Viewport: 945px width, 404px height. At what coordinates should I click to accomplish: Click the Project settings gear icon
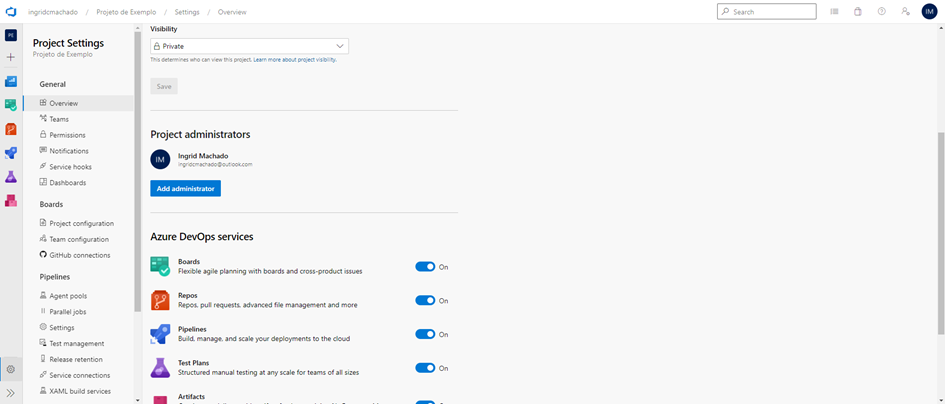(11, 369)
